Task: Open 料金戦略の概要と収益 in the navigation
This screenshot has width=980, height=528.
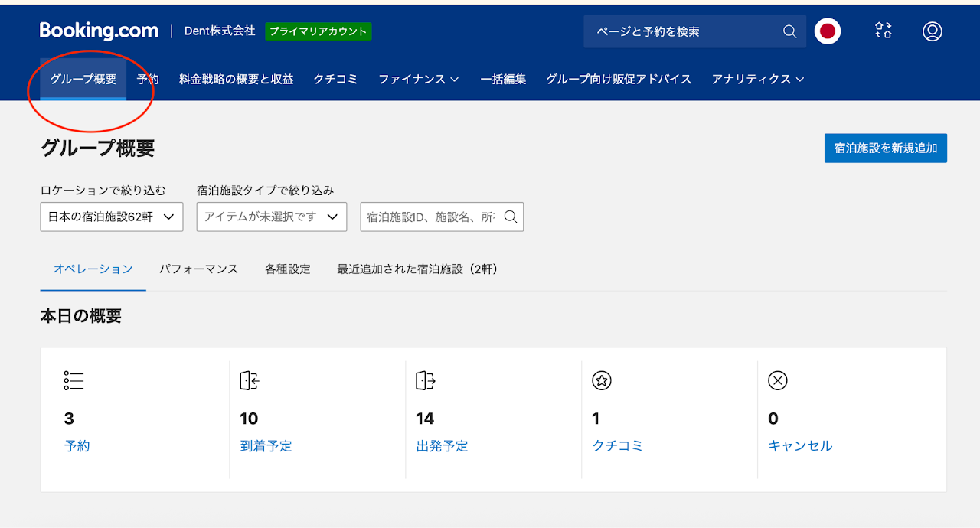Action: point(236,79)
